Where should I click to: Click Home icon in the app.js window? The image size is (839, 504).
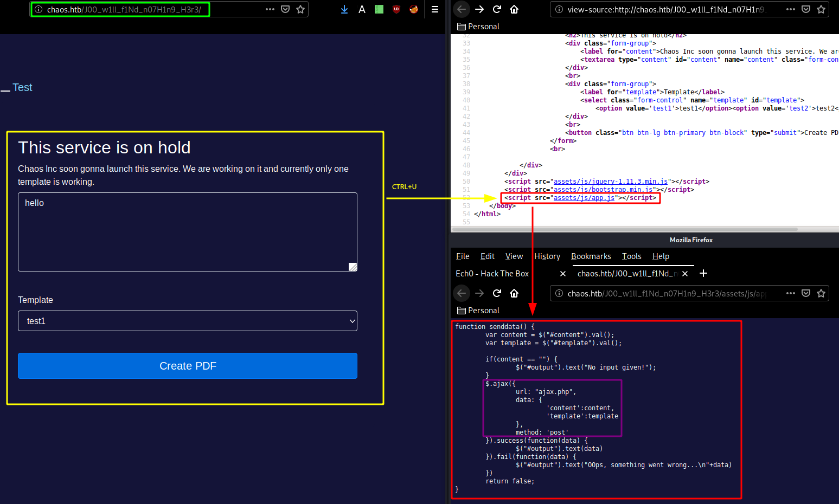click(514, 293)
